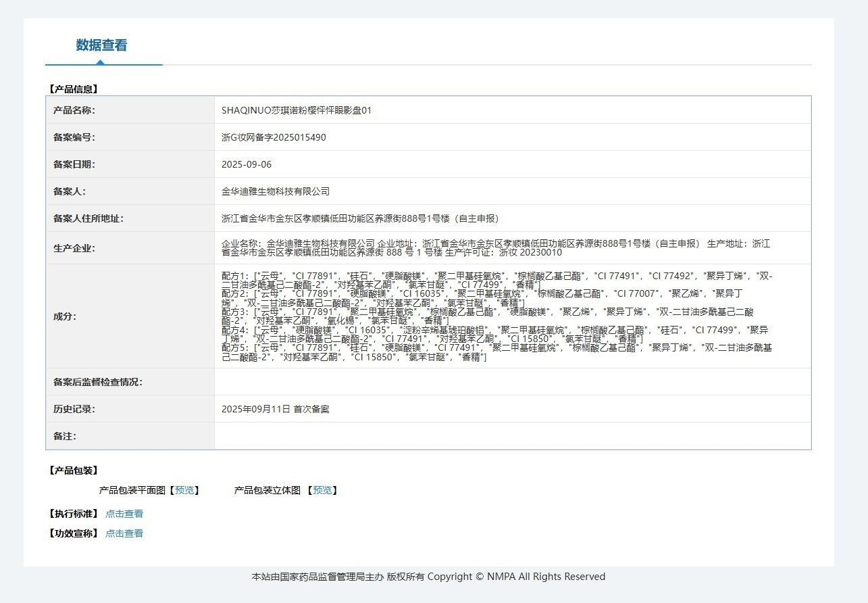868x603 pixels.
Task: Click the 配方5 ingredient list line
Action: point(497,352)
